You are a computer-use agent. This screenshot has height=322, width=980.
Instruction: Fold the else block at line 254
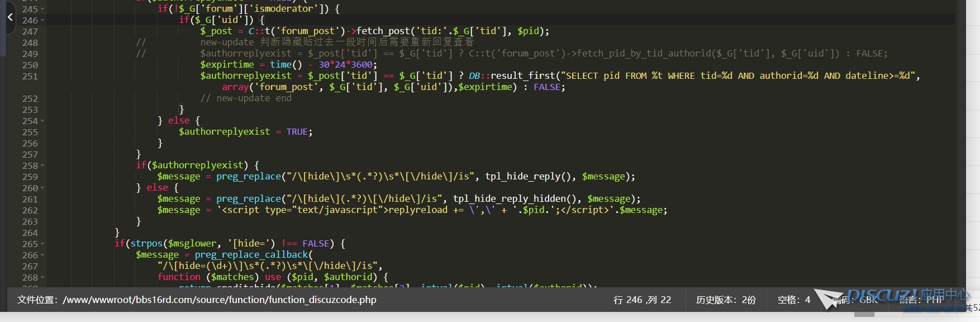(43, 121)
